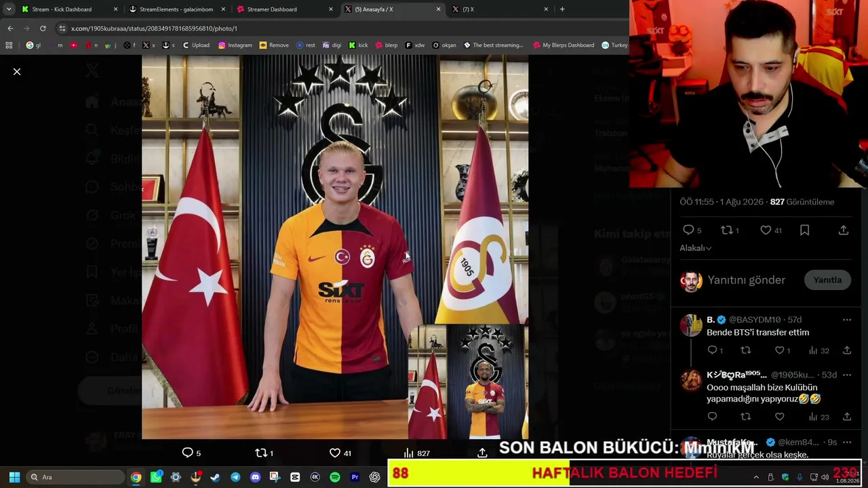This screenshot has height=488, width=868.
Task: Reload the current page
Action: point(43,28)
